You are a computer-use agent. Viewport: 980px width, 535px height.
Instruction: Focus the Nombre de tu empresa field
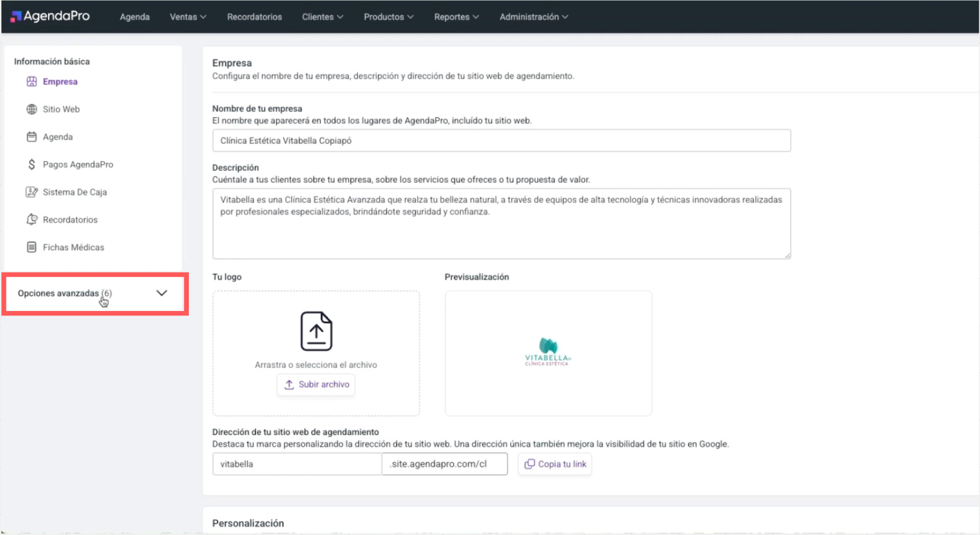pos(501,141)
